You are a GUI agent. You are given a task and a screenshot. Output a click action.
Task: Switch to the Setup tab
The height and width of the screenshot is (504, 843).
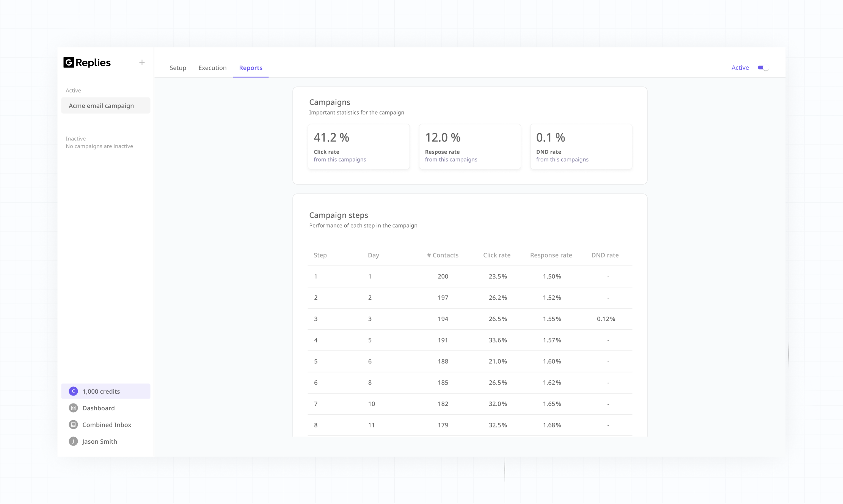[177, 68]
